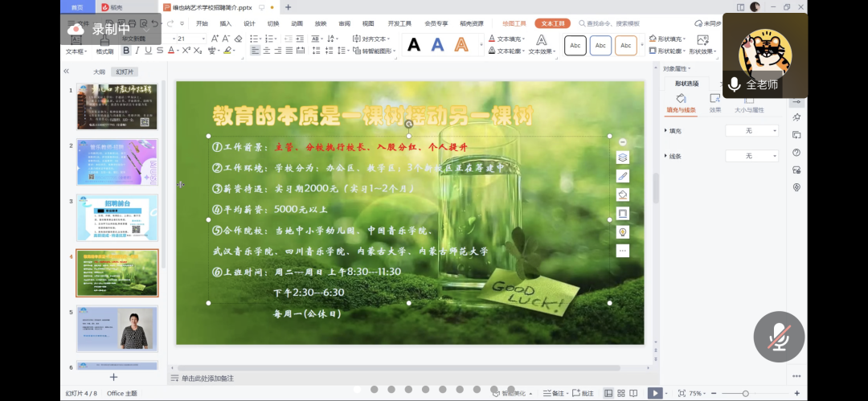Open 填充 value dropdown showing 无
Screen dimensions: 868x401
point(751,131)
